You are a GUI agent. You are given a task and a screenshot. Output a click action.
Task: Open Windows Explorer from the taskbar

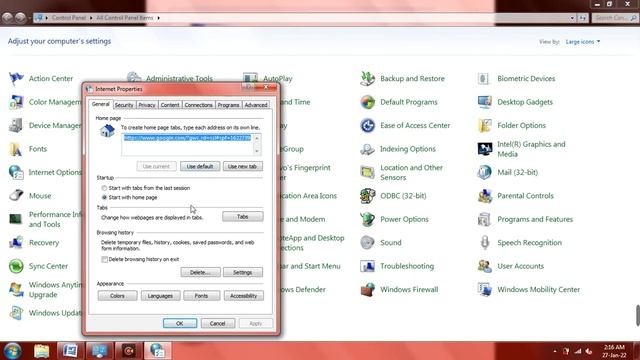[42, 351]
